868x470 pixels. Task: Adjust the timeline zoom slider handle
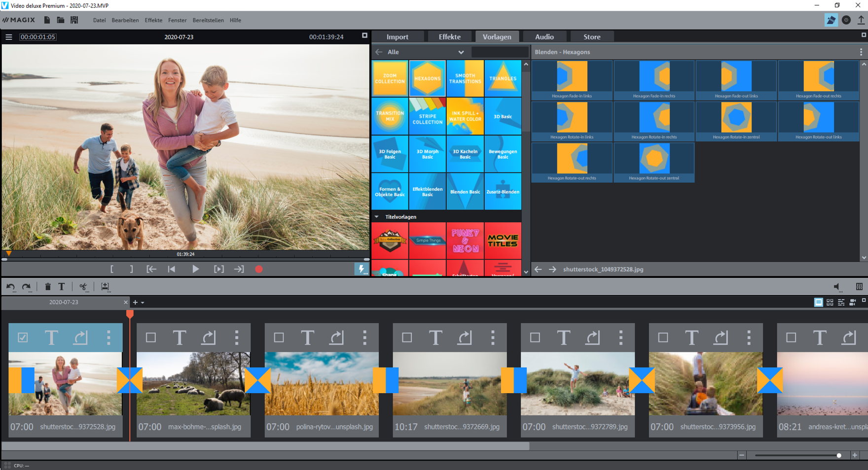(838, 455)
